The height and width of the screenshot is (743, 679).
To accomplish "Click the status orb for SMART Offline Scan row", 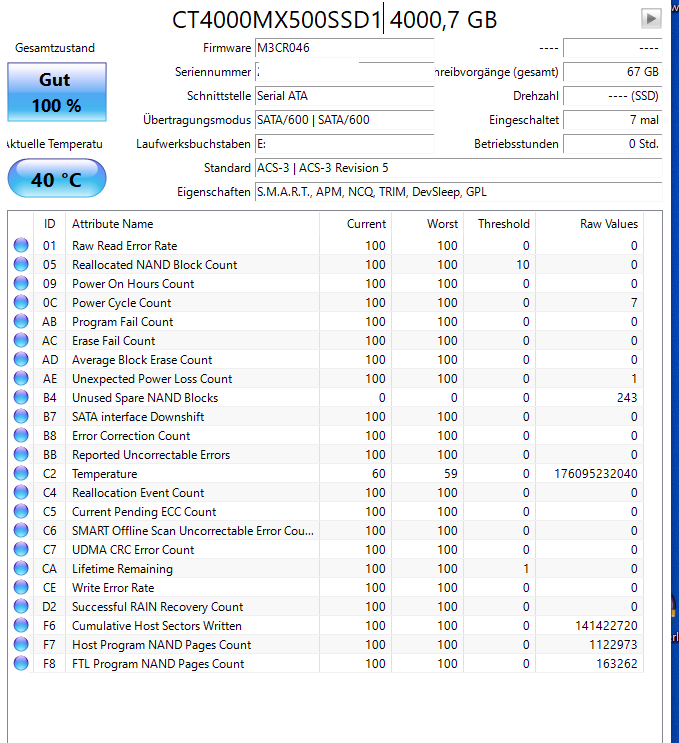I will [21, 530].
